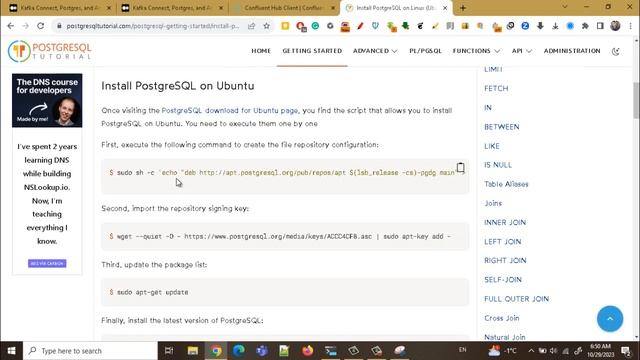Open Firefox from taskbar

coord(308,351)
